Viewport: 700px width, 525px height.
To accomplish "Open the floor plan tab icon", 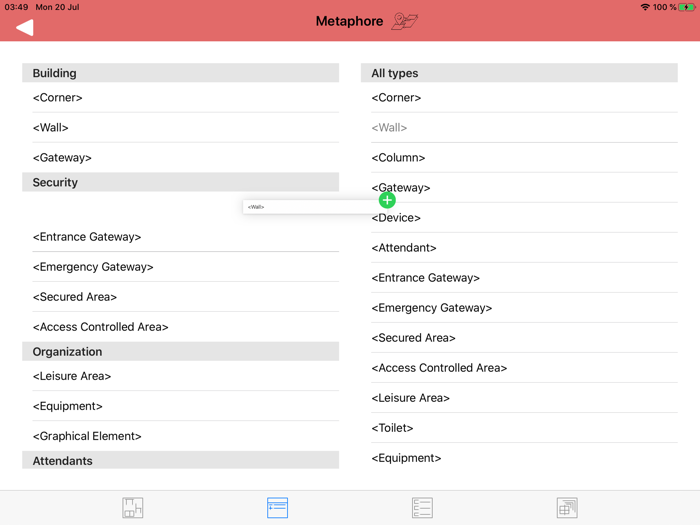I will click(x=133, y=508).
